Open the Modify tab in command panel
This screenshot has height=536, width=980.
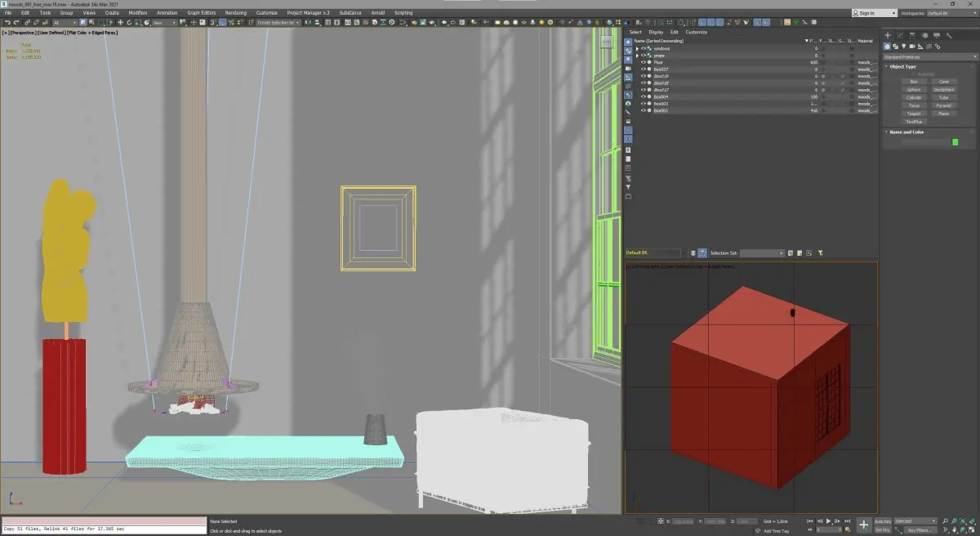pyautogui.click(x=900, y=36)
